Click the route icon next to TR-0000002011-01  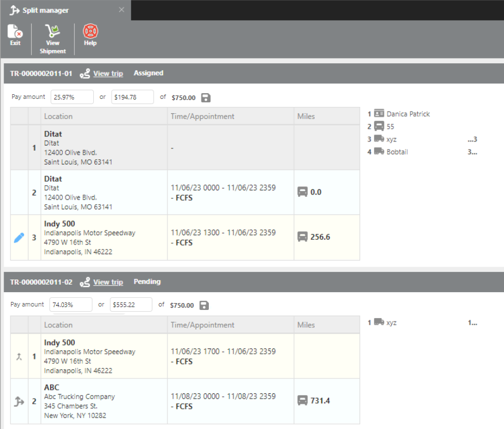click(x=85, y=74)
